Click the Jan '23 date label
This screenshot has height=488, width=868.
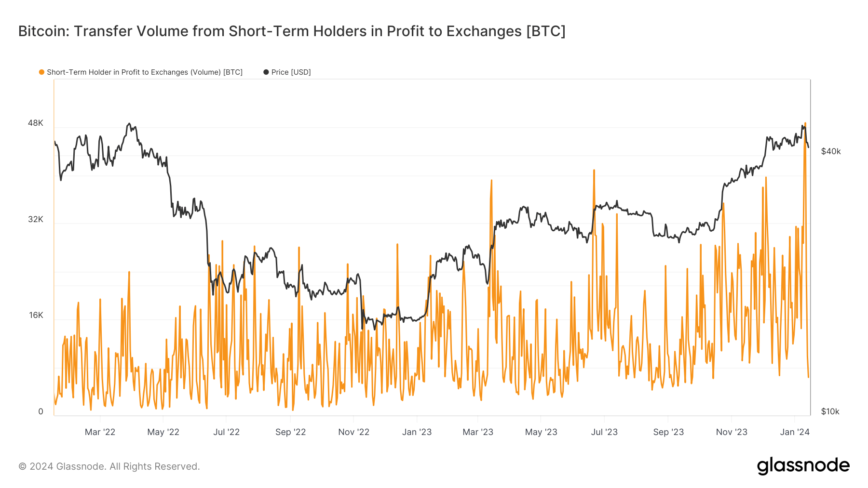[x=417, y=432]
